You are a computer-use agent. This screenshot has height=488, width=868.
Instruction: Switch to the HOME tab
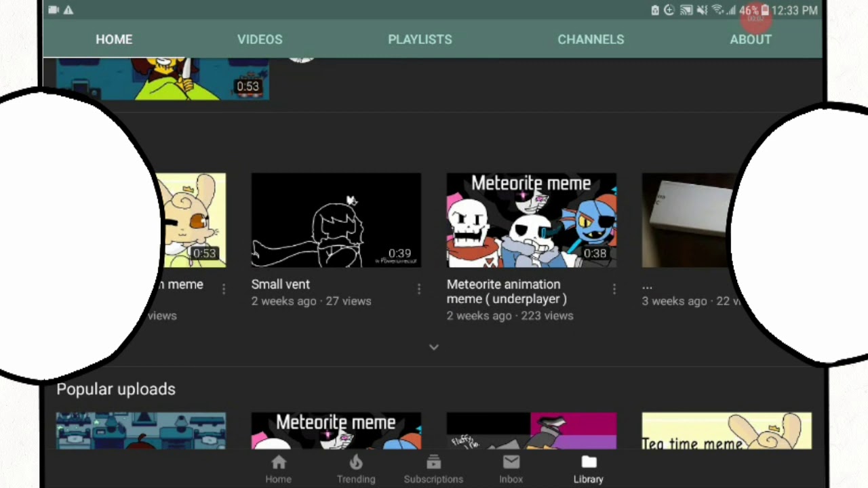click(x=114, y=39)
